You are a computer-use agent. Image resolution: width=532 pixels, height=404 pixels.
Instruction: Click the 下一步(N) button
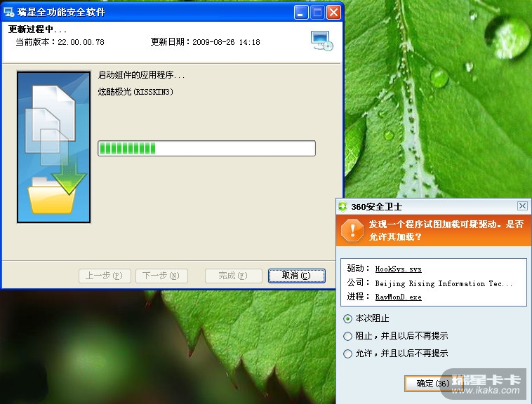coord(161,276)
